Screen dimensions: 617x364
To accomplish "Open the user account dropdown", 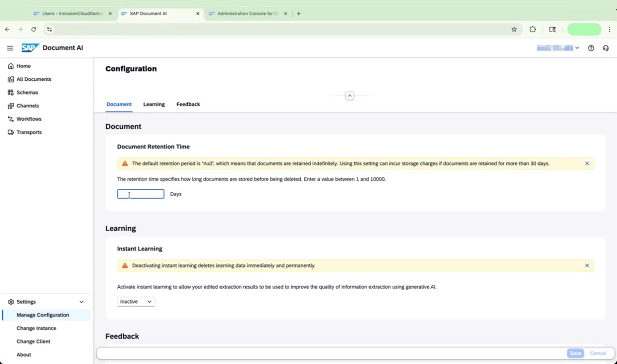I will pos(558,48).
